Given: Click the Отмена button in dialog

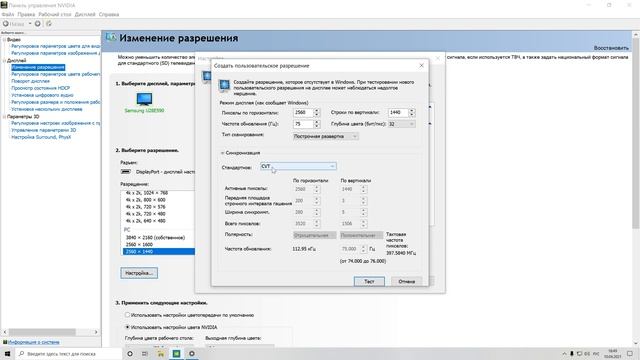Looking at the screenshot, I should click(407, 281).
